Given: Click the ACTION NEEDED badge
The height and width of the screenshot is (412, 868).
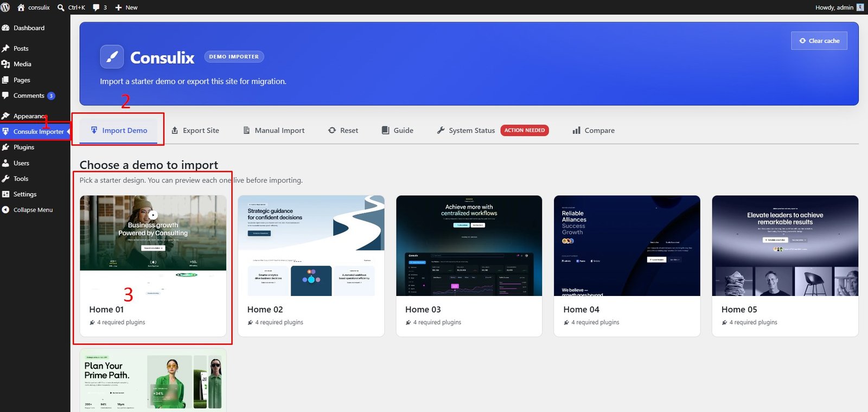Looking at the screenshot, I should pos(525,130).
